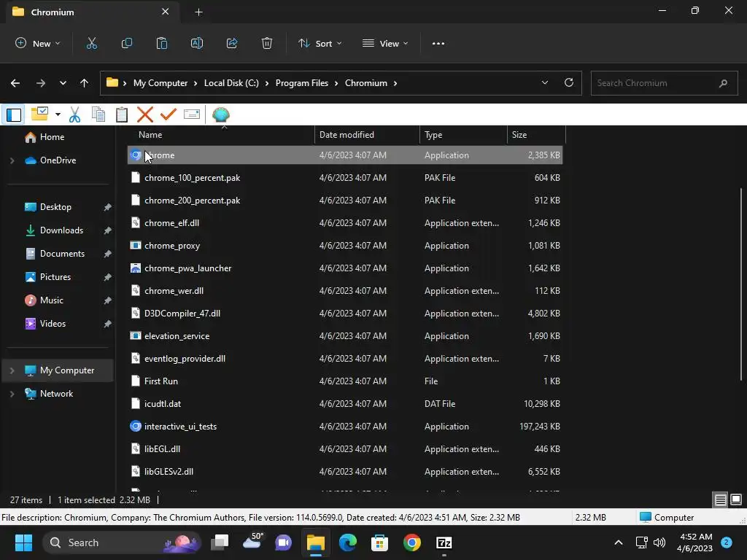This screenshot has height=560, width=747.
Task: Sort by the Size column header
Action: [x=536, y=135]
